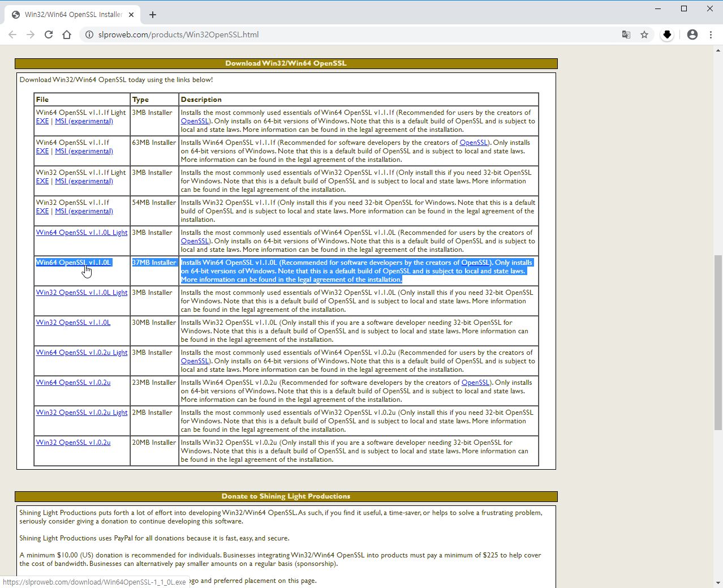Viewport: 723px width, 588px height.
Task: Download Win64 OpenSSL v1.1.1f EXE
Action: point(42,151)
